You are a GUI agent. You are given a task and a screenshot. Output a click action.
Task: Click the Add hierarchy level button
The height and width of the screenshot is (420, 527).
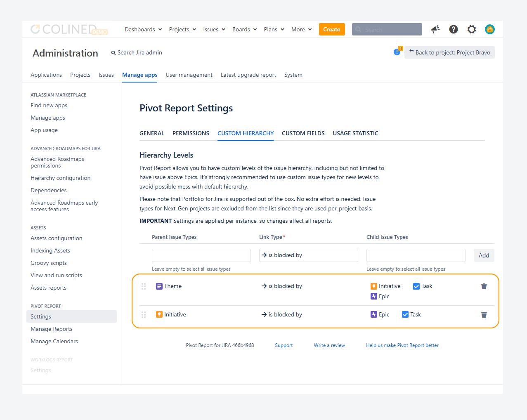point(484,255)
